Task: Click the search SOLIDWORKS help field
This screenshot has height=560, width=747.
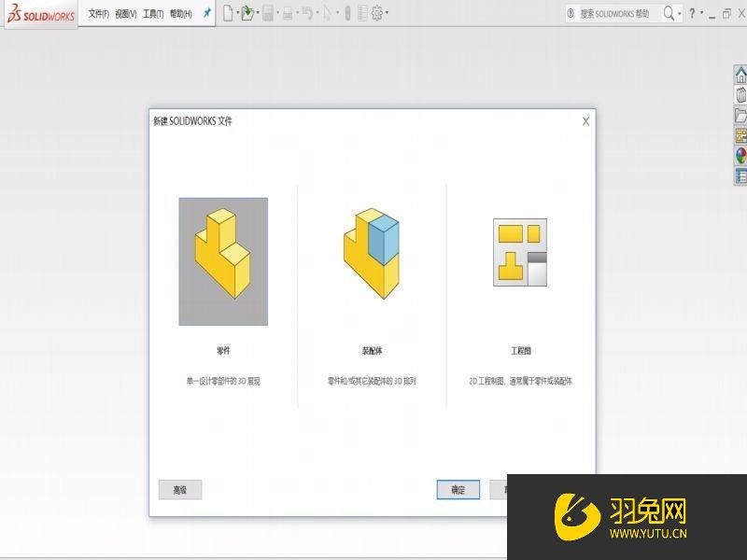Action: point(614,14)
